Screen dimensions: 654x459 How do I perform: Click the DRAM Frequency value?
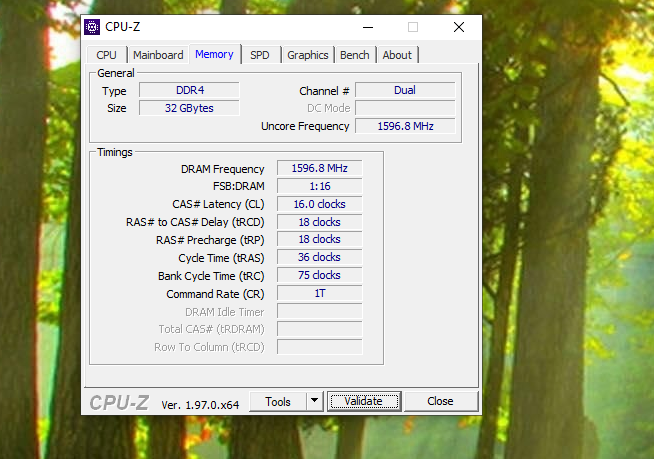click(x=319, y=168)
